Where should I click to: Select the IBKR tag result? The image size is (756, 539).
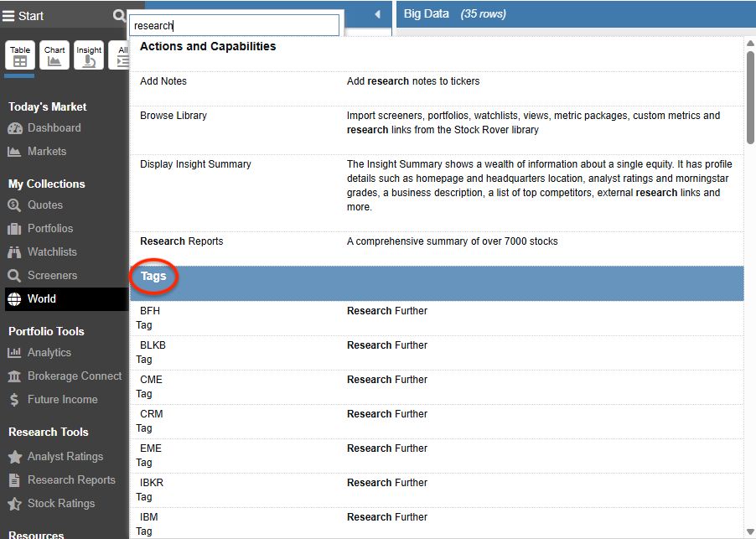click(437, 490)
